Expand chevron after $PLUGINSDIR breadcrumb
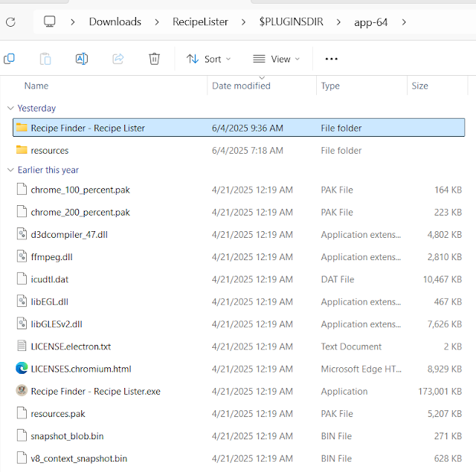Screen dimensions: 476x472 [x=338, y=22]
